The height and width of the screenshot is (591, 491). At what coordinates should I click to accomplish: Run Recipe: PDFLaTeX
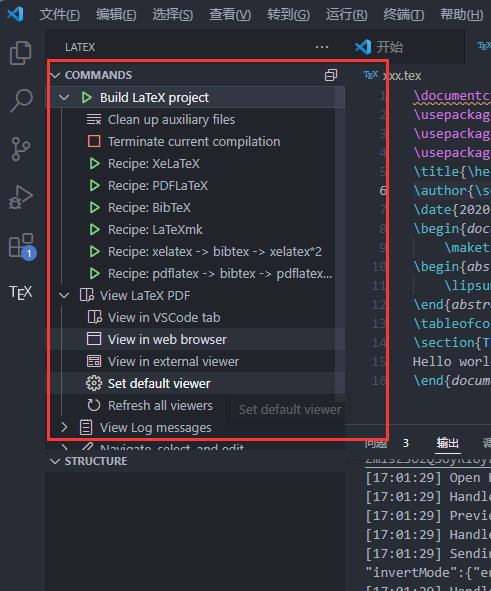pyautogui.click(x=158, y=185)
